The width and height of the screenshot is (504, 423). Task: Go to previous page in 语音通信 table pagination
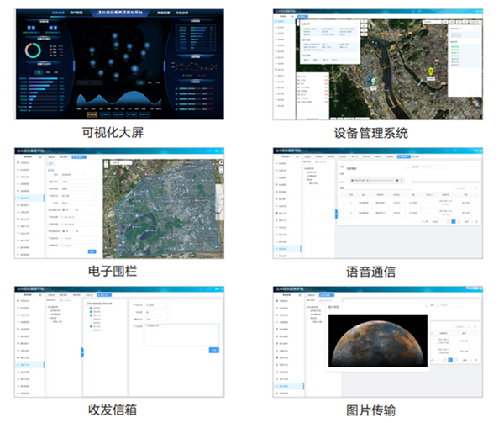pyautogui.click(x=448, y=222)
